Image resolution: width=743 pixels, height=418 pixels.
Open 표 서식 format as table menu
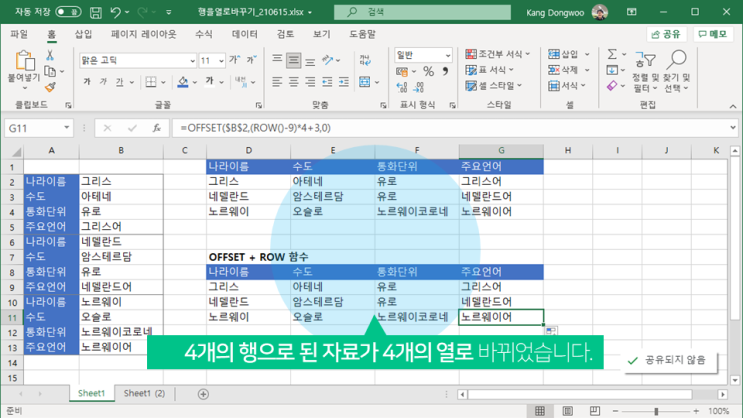(490, 70)
